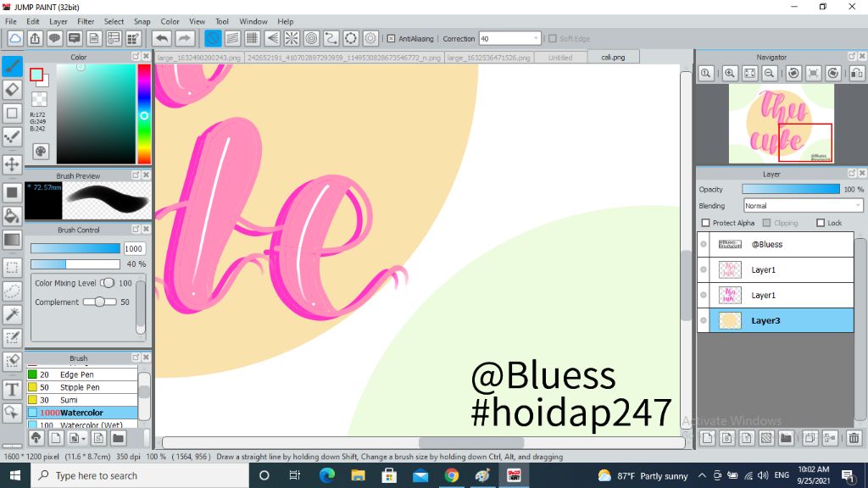Click the Navigator preview thumbnail
Viewport: 868px width, 488px height.
pyautogui.click(x=781, y=124)
